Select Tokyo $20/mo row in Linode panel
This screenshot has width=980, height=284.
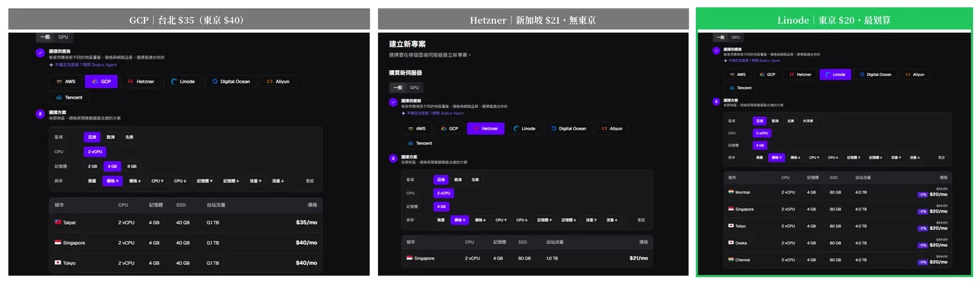[x=838, y=226]
